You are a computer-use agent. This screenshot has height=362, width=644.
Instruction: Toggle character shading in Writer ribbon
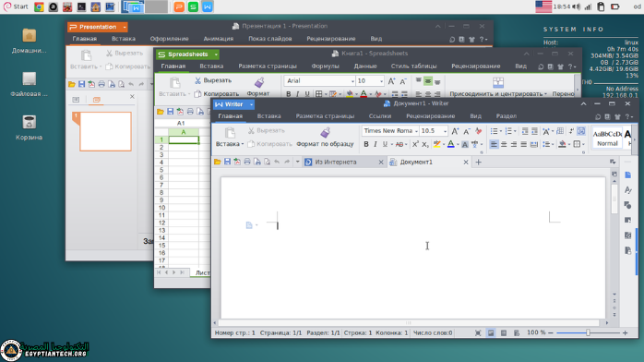point(464,144)
